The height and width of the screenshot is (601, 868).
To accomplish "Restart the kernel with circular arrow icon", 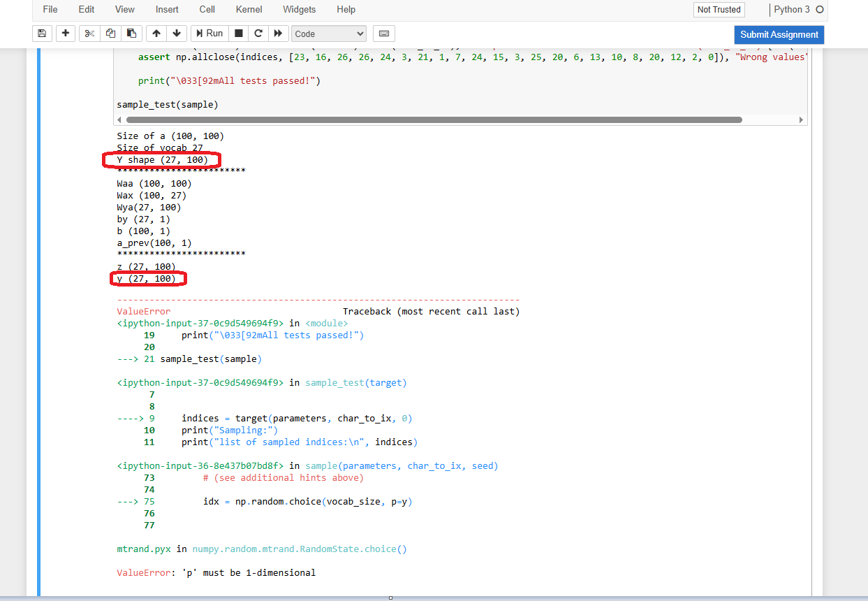I will pyautogui.click(x=258, y=34).
